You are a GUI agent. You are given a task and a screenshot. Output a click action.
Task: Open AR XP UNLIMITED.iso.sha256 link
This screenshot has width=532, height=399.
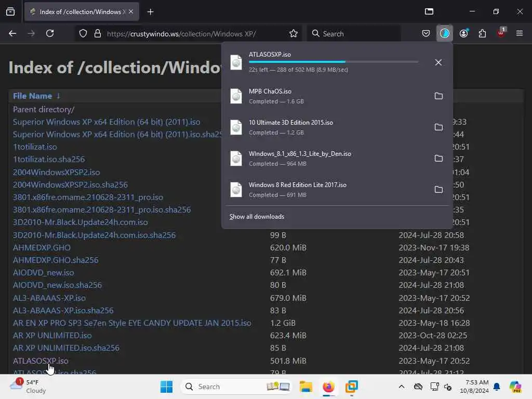point(66,348)
